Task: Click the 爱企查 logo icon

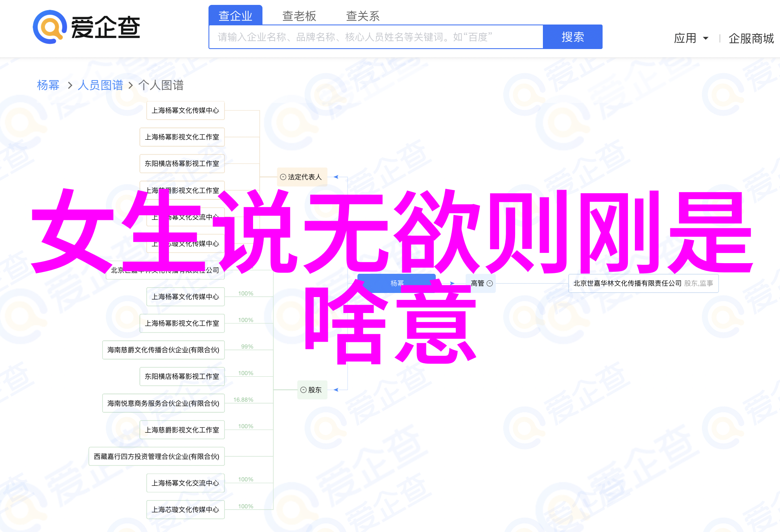Action: pos(49,27)
